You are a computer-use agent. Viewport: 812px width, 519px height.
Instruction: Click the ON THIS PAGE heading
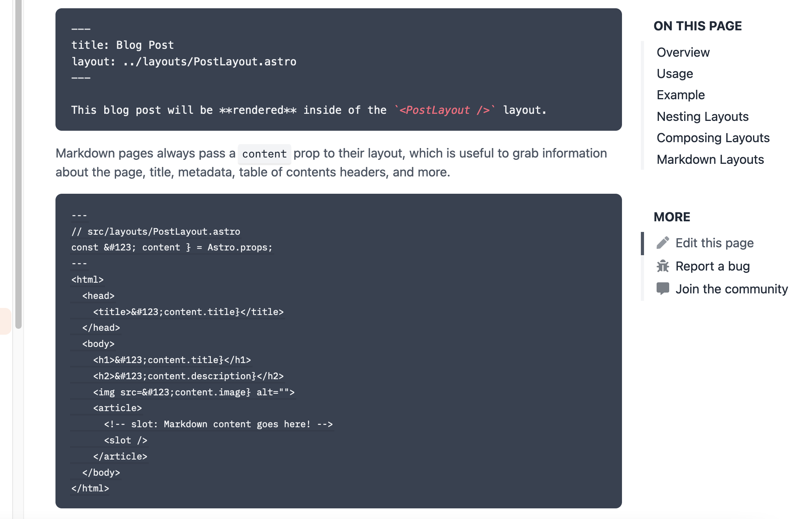tap(698, 26)
